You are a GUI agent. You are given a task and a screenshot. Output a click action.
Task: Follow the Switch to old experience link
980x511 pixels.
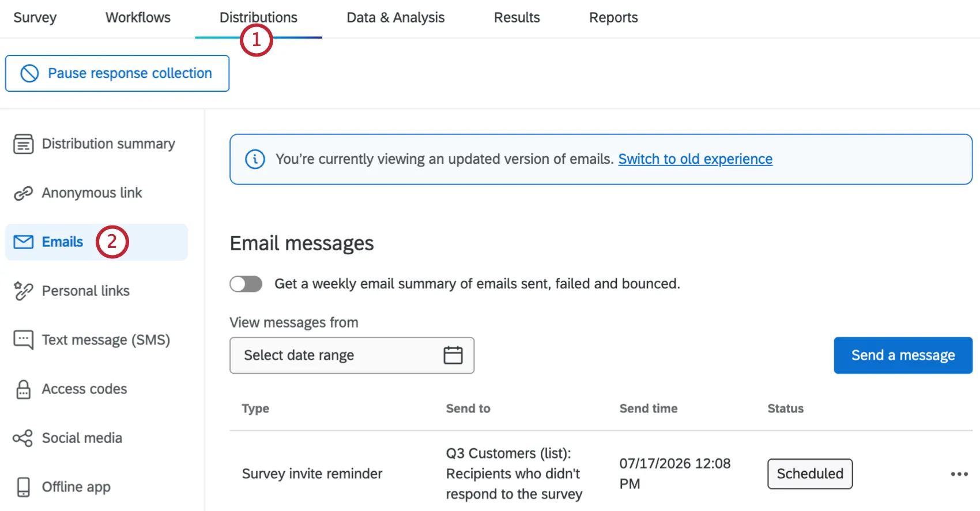(x=695, y=159)
